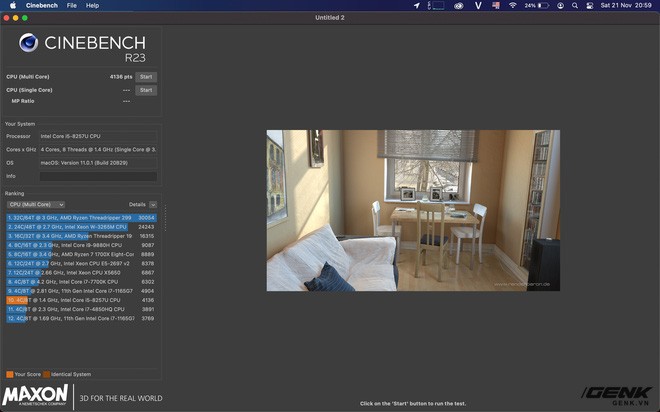The height and width of the screenshot is (412, 660).
Task: Select highlighted row 10 Intel Core i5-8257U
Action: 82,300
